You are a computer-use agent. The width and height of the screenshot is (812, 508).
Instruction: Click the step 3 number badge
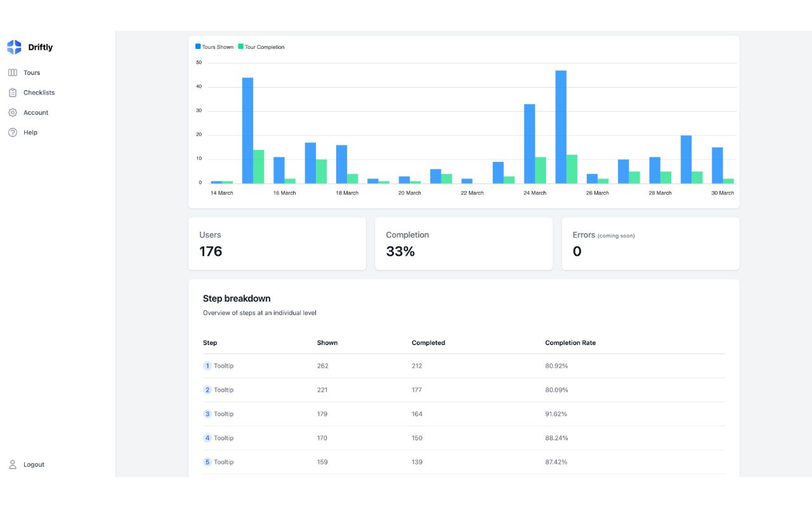click(x=207, y=414)
